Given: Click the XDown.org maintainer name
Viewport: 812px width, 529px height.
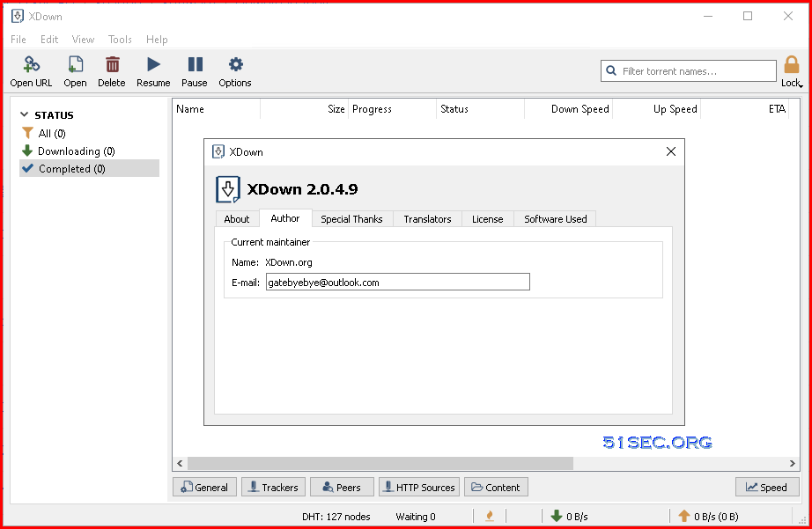Looking at the screenshot, I should tap(289, 262).
